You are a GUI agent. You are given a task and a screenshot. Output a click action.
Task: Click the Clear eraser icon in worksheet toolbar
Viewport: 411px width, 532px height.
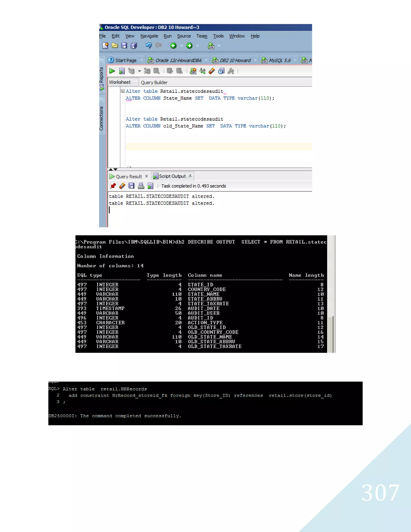point(212,71)
